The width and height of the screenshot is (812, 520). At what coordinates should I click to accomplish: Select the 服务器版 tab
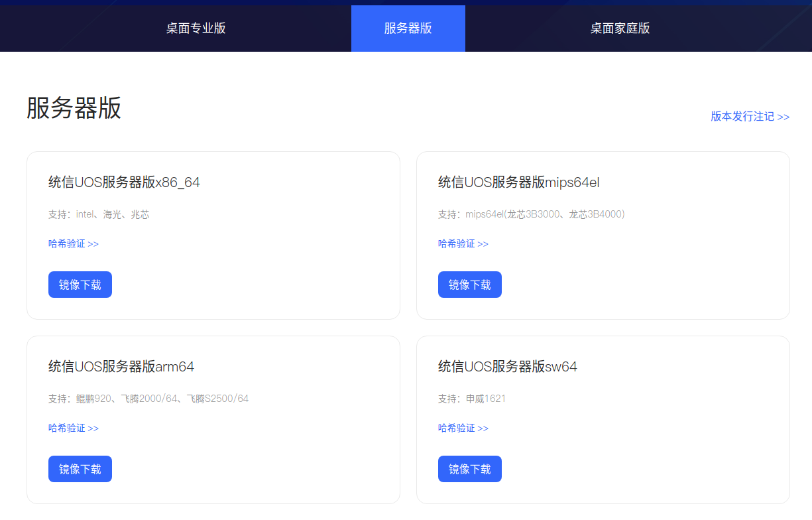408,29
